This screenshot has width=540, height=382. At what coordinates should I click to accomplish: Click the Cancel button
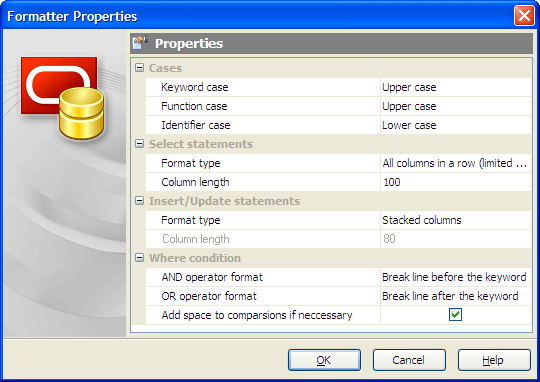(x=409, y=360)
